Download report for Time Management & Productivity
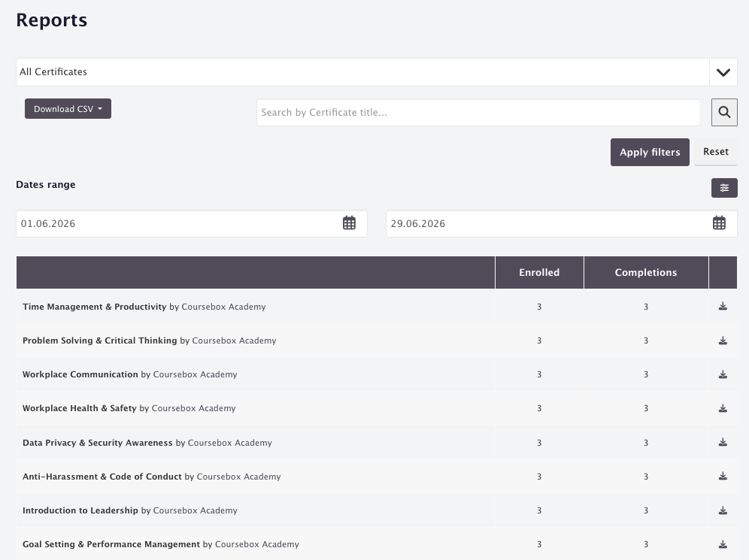This screenshot has height=560, width=749. (723, 307)
